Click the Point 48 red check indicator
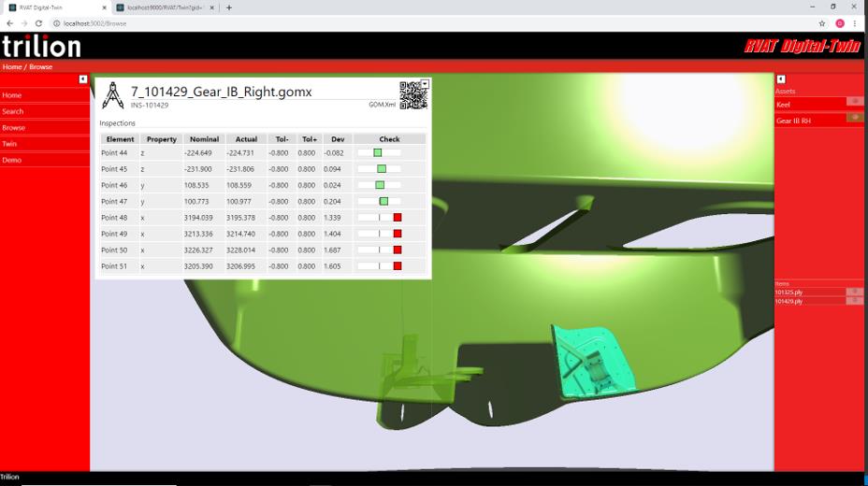Image resolution: width=868 pixels, height=486 pixels. point(398,217)
